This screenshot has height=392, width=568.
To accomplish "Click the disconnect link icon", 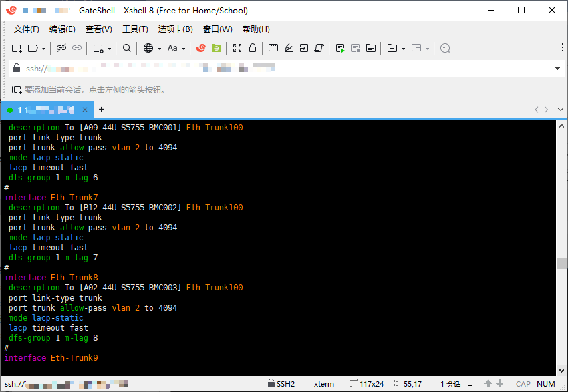I will point(61,48).
